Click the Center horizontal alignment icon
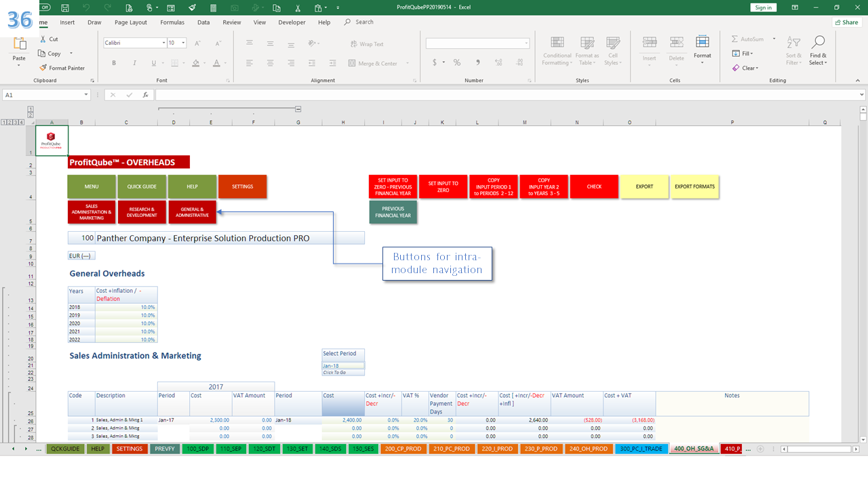The height and width of the screenshot is (488, 868). point(270,63)
